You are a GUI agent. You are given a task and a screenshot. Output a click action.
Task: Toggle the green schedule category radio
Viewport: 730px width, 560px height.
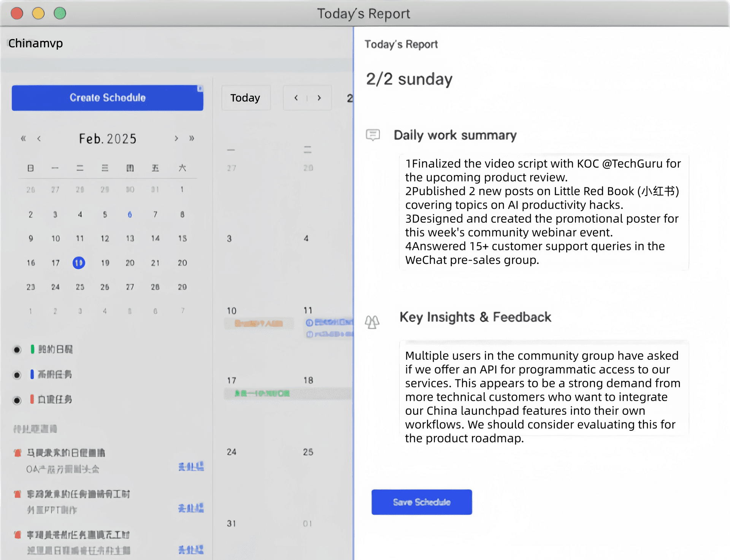[17, 349]
